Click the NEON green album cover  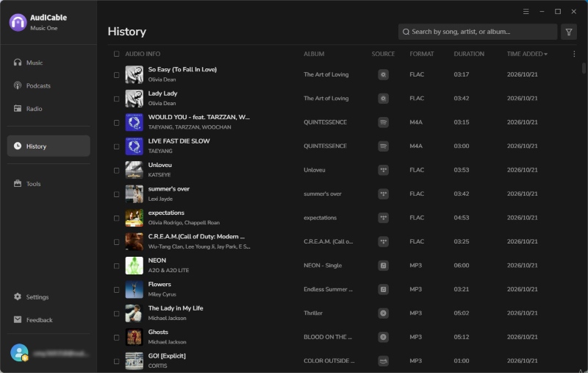click(x=135, y=266)
